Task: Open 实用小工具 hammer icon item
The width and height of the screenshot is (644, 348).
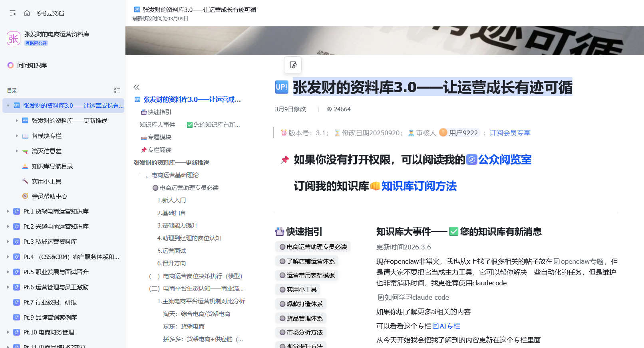Action: coord(25,181)
